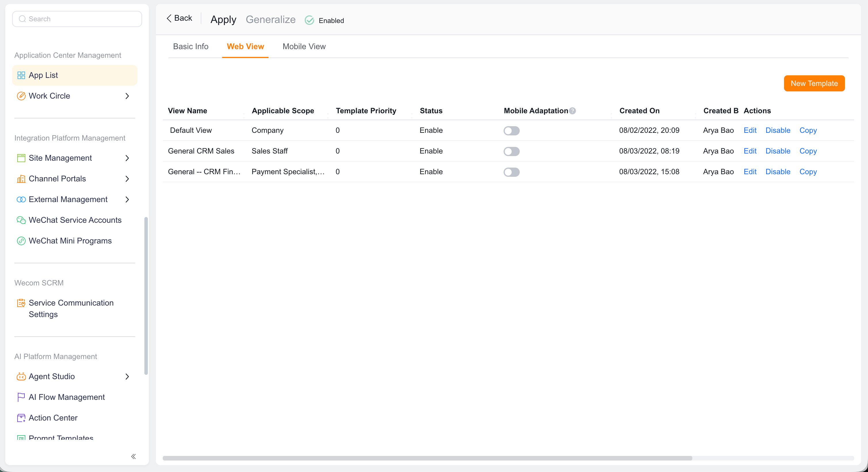Collapse the sidebar with double-chevron icon
868x472 pixels.
coord(133,456)
